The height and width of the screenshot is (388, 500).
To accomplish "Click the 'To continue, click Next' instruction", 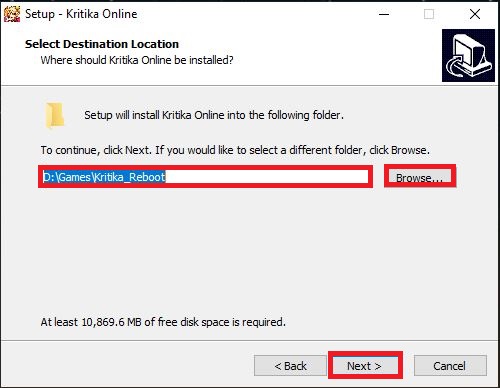I will [235, 150].
